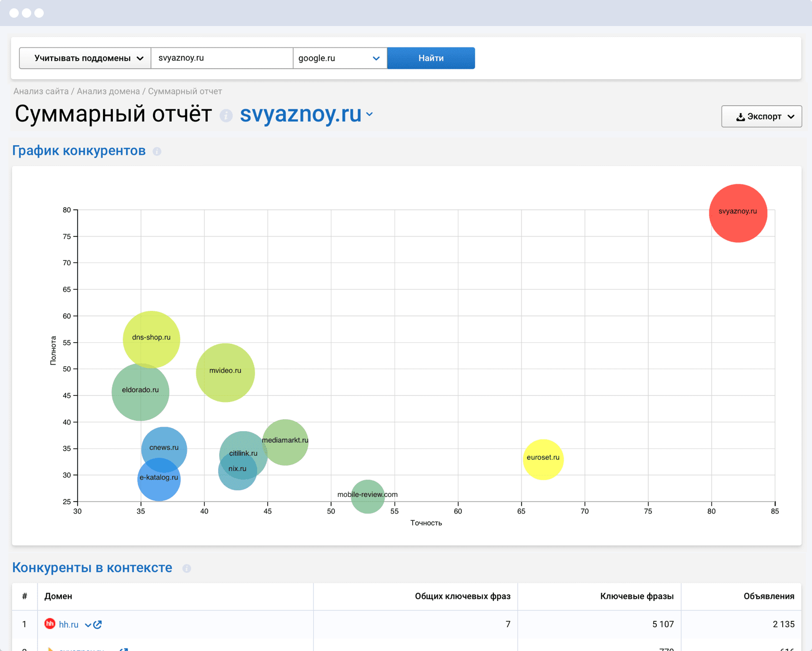Screen dimensions: 812x651
Task: Open google.ru search engine dropdown
Action: click(340, 58)
